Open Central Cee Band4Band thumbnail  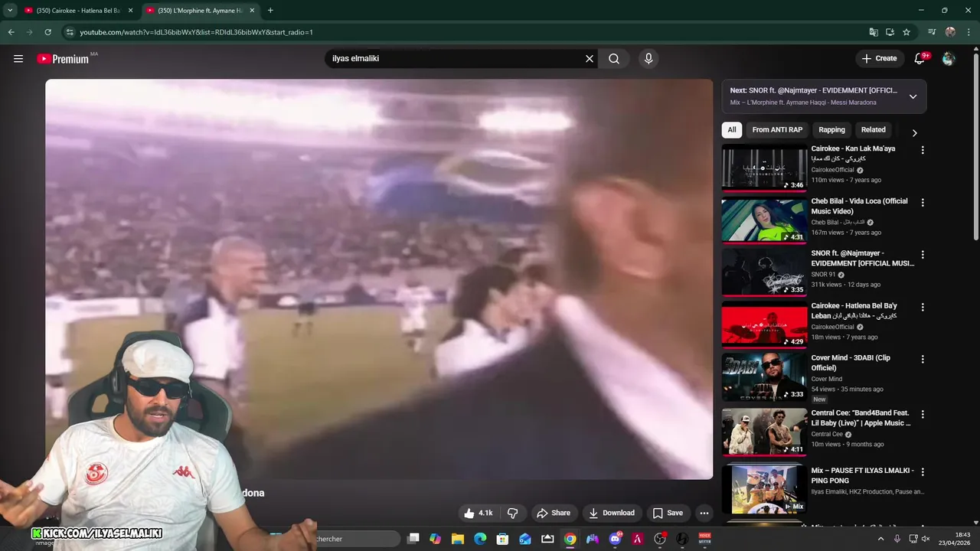tap(764, 432)
